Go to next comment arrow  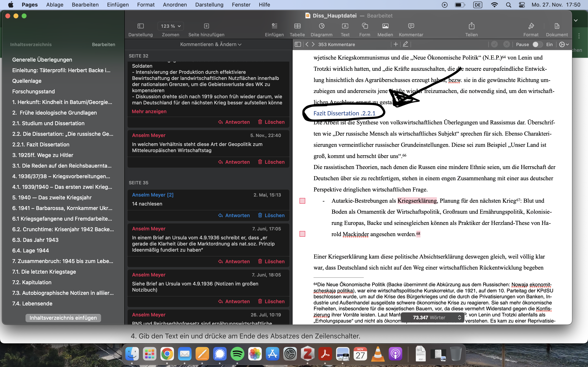[313, 44]
